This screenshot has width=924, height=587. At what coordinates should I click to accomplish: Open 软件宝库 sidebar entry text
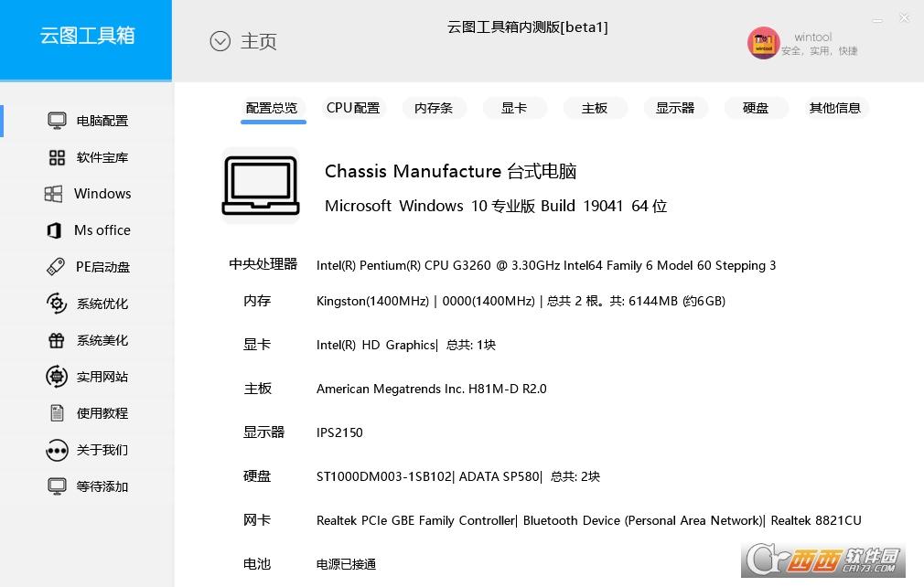tap(102, 157)
